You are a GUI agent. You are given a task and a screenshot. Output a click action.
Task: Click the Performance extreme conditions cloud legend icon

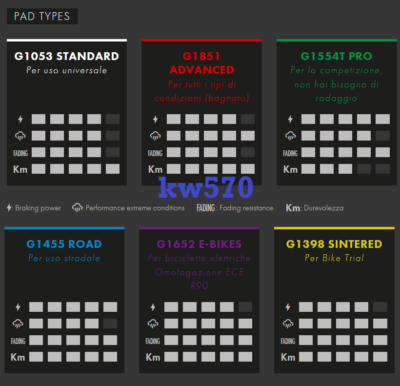(77, 208)
